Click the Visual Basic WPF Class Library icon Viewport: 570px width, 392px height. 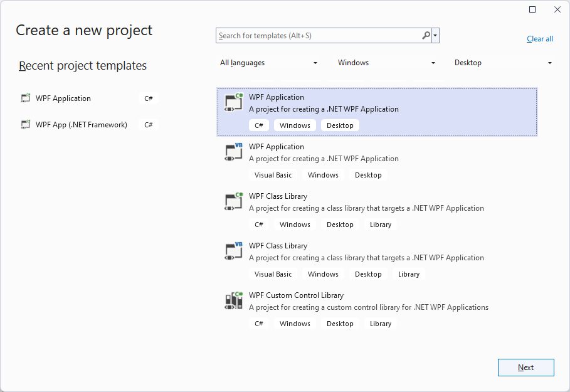233,250
